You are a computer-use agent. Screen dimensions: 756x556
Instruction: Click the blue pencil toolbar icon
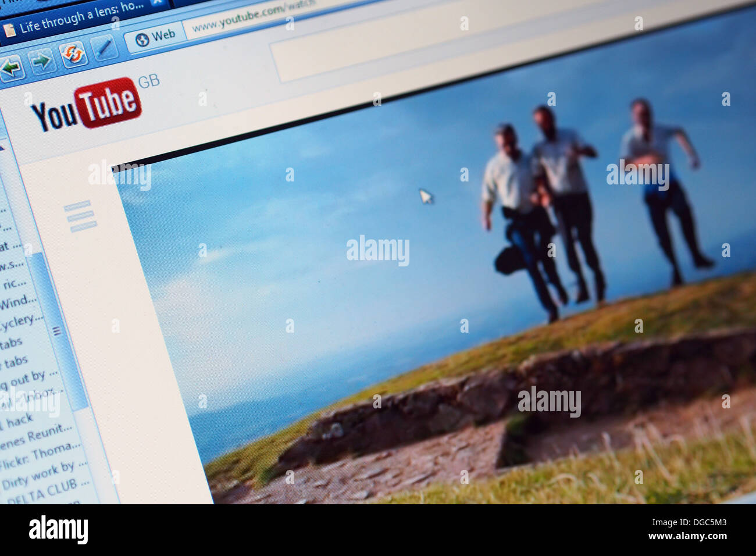point(105,47)
